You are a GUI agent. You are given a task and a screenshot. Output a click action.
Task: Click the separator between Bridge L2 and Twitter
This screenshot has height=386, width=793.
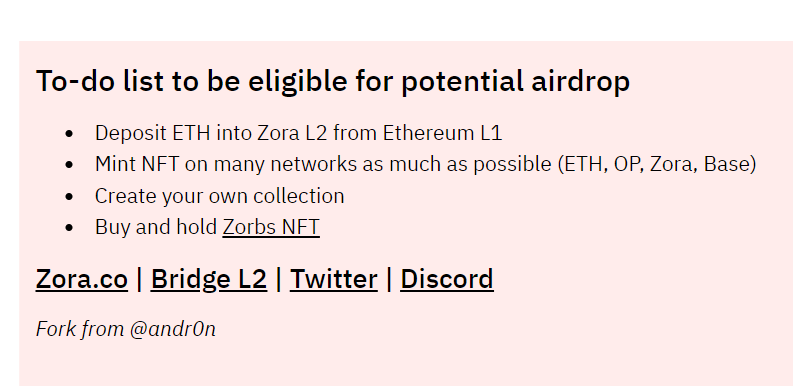click(279, 279)
